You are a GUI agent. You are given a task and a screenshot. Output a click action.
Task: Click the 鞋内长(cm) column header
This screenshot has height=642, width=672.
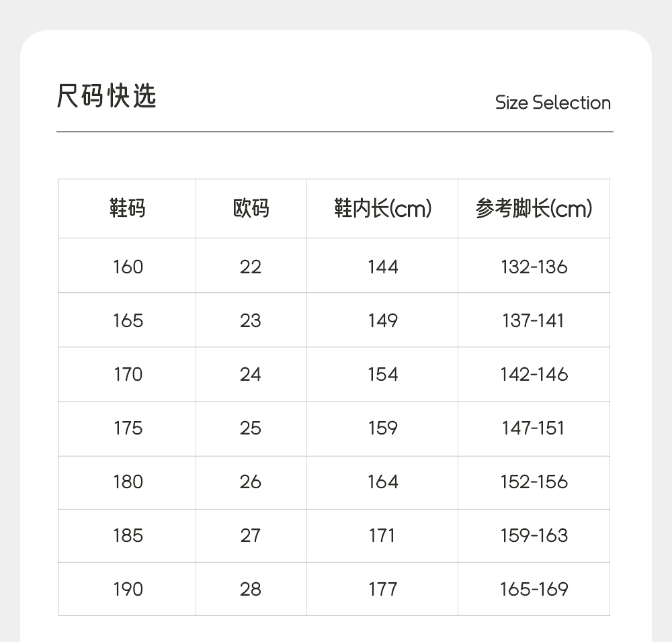click(382, 209)
